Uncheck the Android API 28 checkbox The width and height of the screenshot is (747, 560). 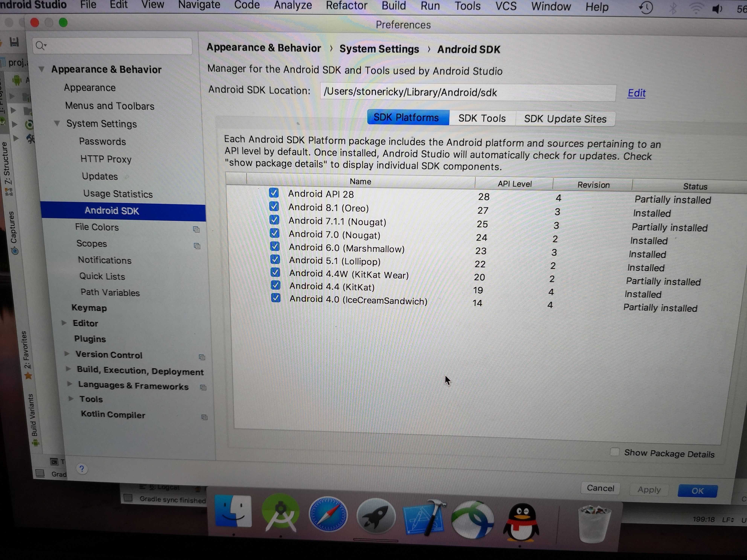(x=274, y=193)
